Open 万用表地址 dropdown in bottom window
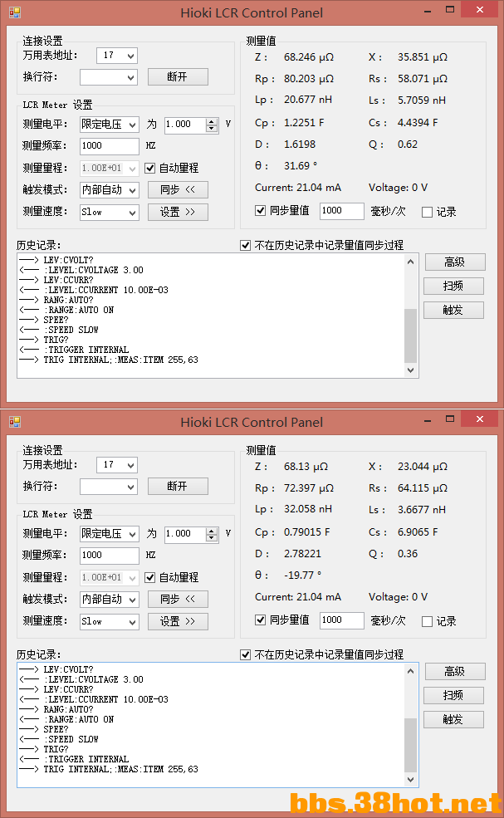 (x=117, y=465)
